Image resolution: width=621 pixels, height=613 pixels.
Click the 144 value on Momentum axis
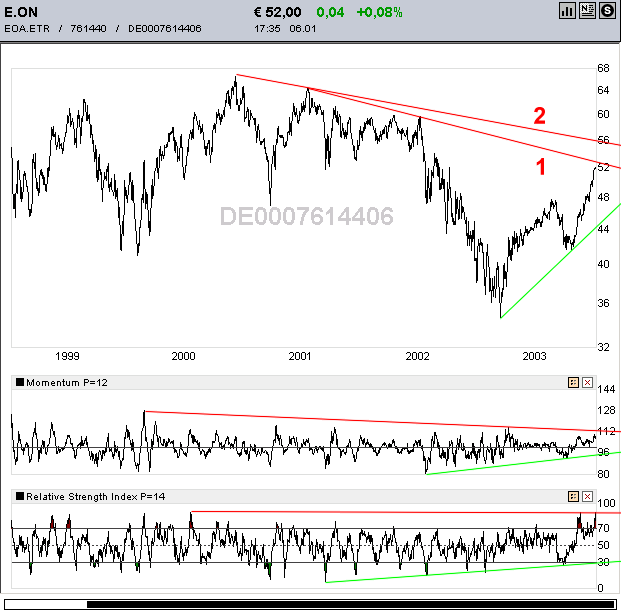606,389
